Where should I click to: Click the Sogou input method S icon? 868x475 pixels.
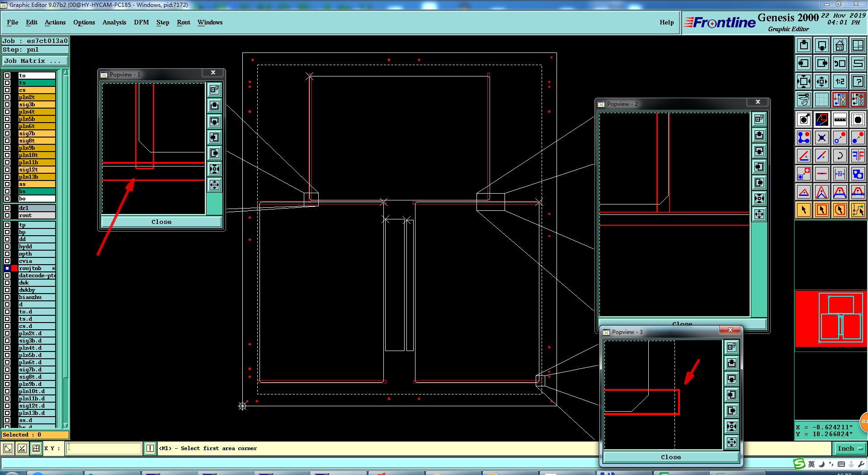point(799,464)
